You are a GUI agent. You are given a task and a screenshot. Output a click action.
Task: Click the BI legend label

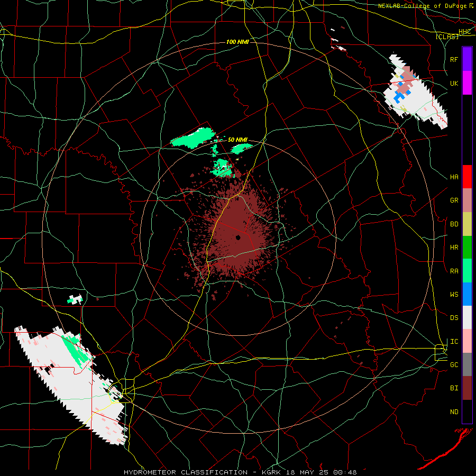pyautogui.click(x=454, y=388)
